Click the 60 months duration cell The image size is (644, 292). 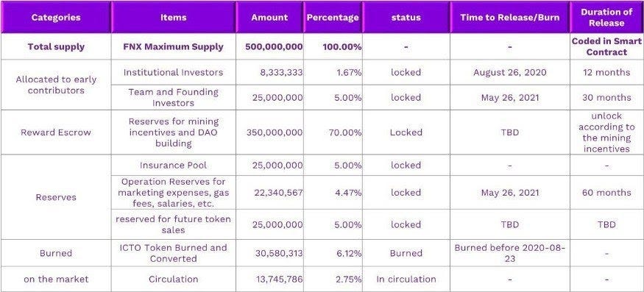[x=606, y=192]
